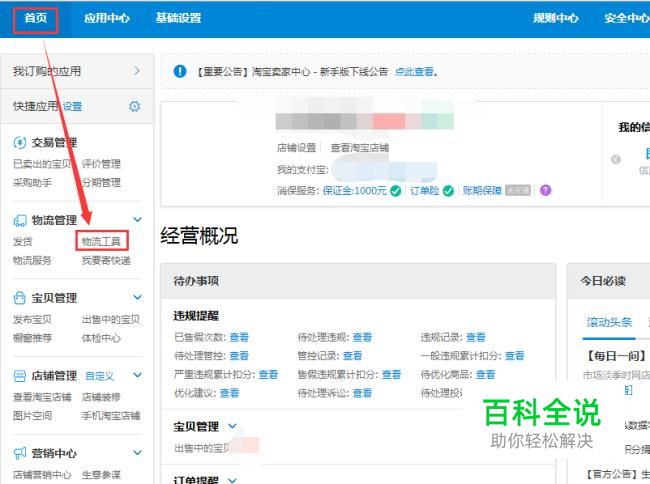Screen dimensions: 650x484
Task: Open 订单险 link
Action: tap(424, 191)
